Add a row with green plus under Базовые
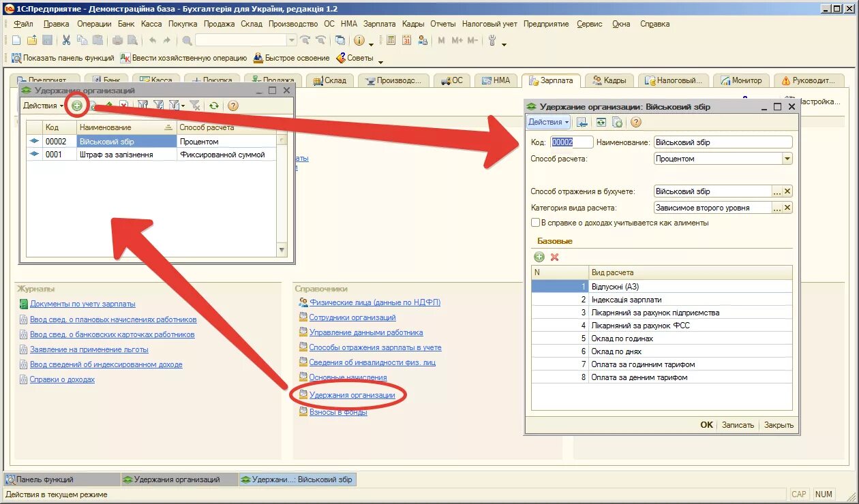The width and height of the screenshot is (859, 504). click(x=539, y=257)
